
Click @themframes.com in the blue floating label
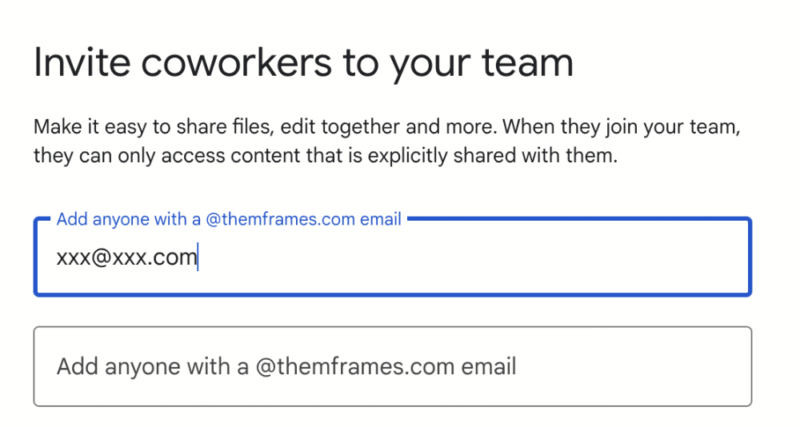tap(280, 218)
